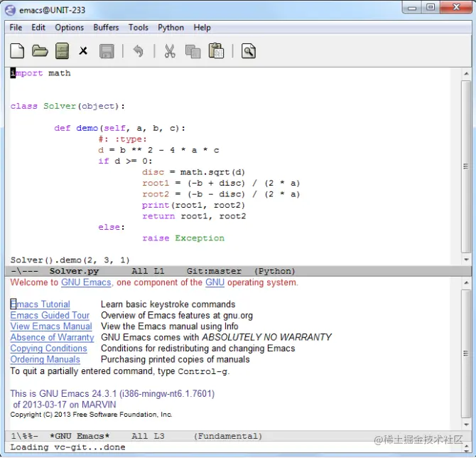Viewport: 476px width, 458px height.
Task: Open the Copying Conditions link
Action: (48, 348)
